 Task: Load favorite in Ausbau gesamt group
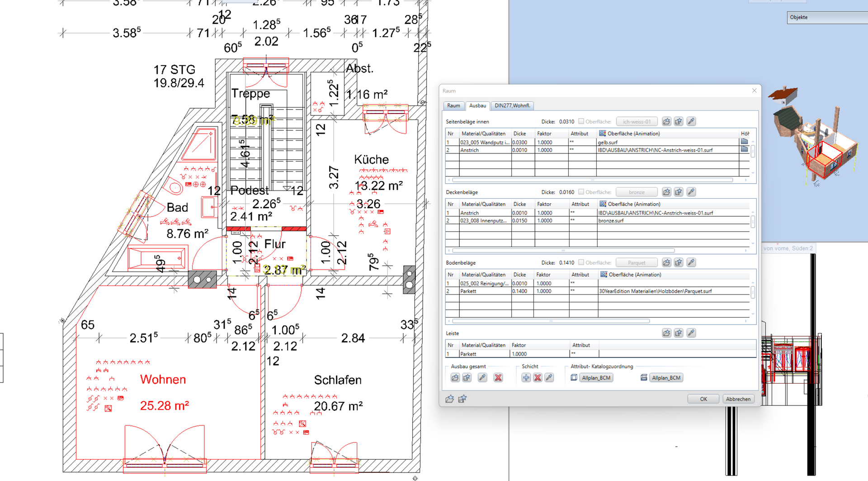[x=455, y=377]
